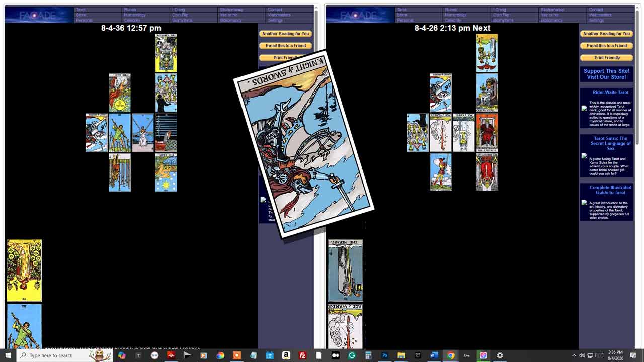Viewport: 644px width, 362px height.
Task: Open the Settings gear in the taskbar
Action: [500, 355]
